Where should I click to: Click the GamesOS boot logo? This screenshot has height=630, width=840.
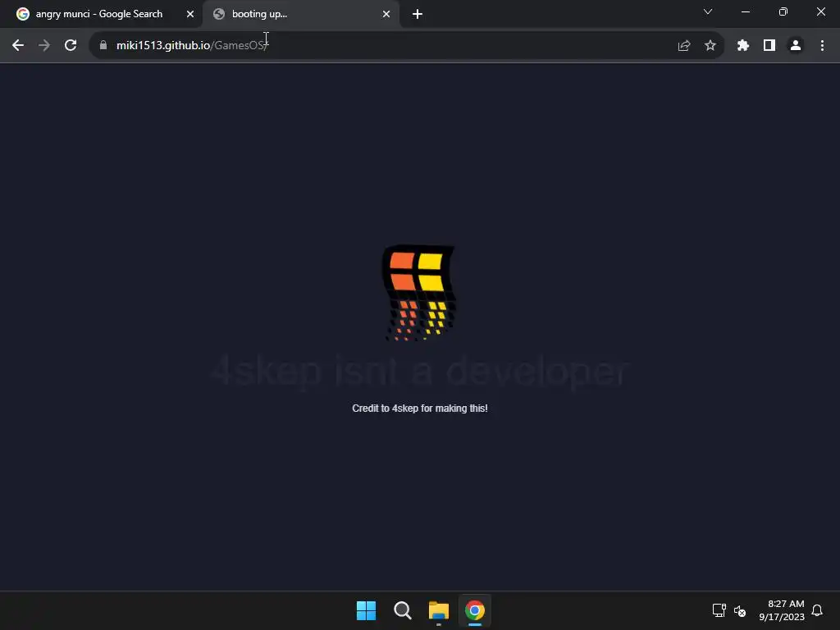[419, 293]
